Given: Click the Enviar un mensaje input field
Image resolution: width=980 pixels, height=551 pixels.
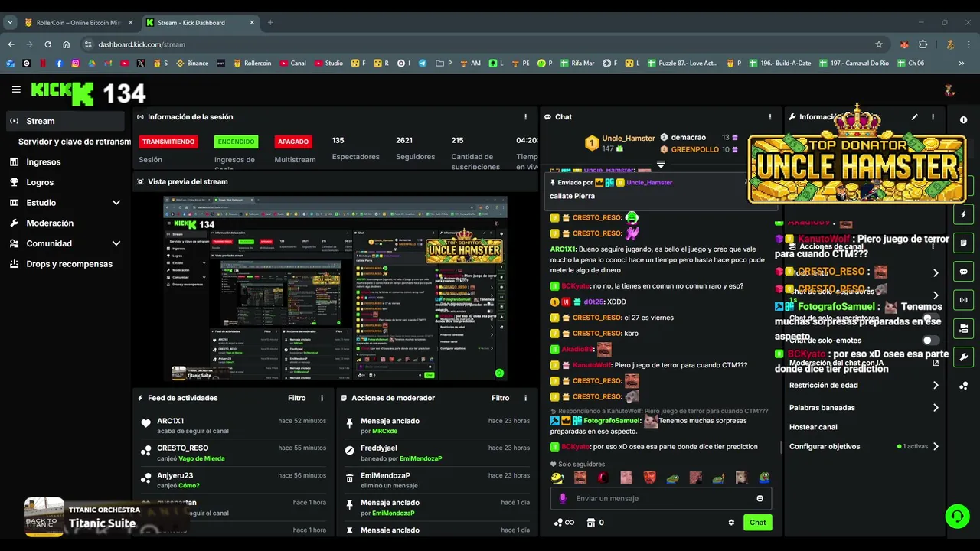Looking at the screenshot, I should [x=661, y=498].
